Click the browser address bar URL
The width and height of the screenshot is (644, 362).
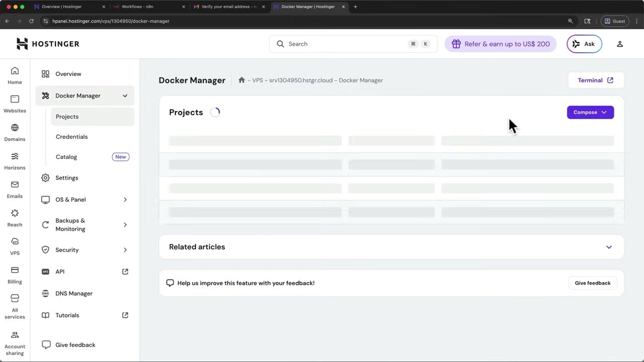click(111, 21)
